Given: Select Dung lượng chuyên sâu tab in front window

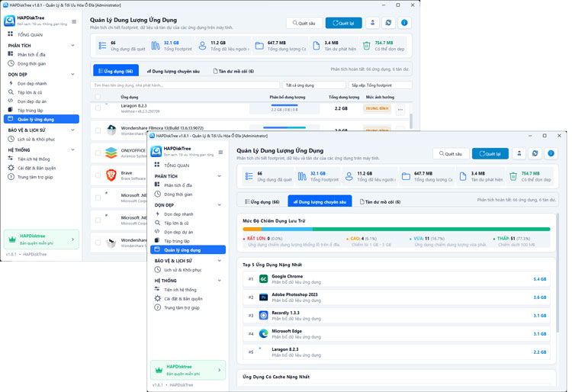Looking at the screenshot, I should [x=320, y=201].
